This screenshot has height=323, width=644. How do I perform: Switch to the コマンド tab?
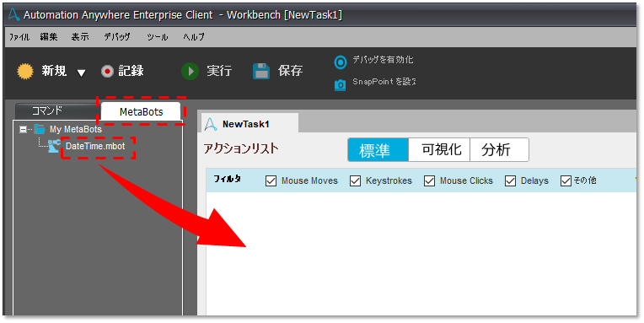pyautogui.click(x=56, y=111)
